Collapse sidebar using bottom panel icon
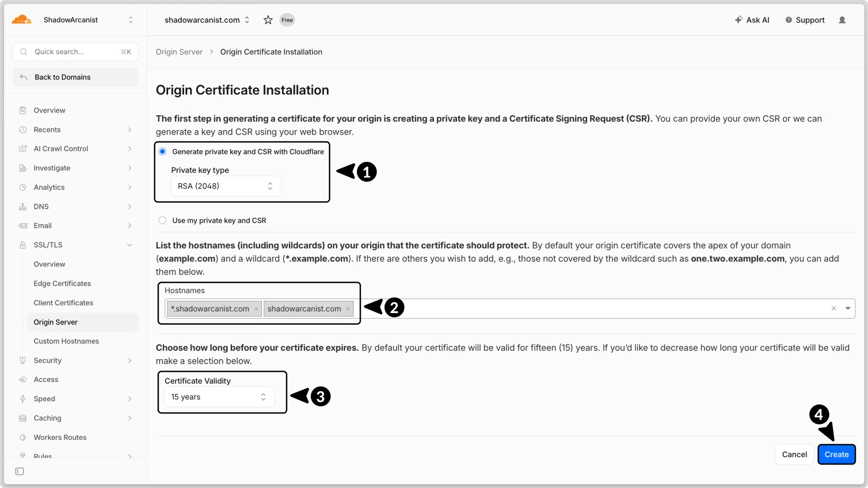Viewport: 868px width, 488px height. 19,471
